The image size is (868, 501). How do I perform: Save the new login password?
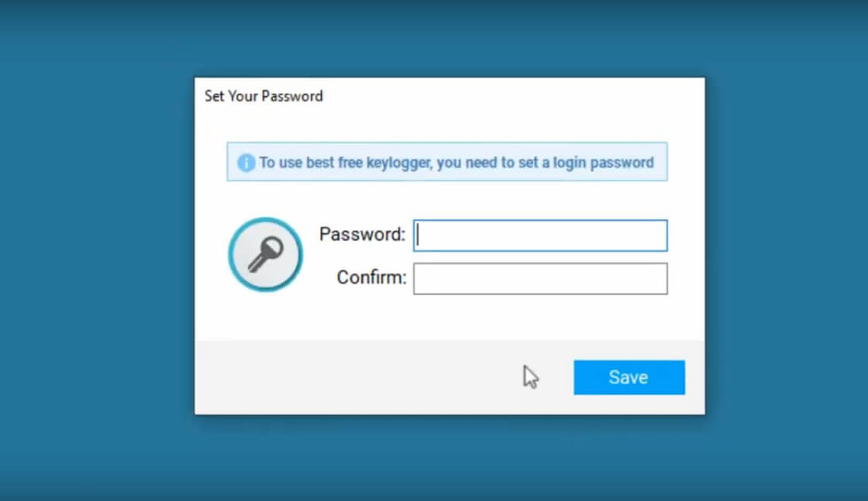pos(629,378)
